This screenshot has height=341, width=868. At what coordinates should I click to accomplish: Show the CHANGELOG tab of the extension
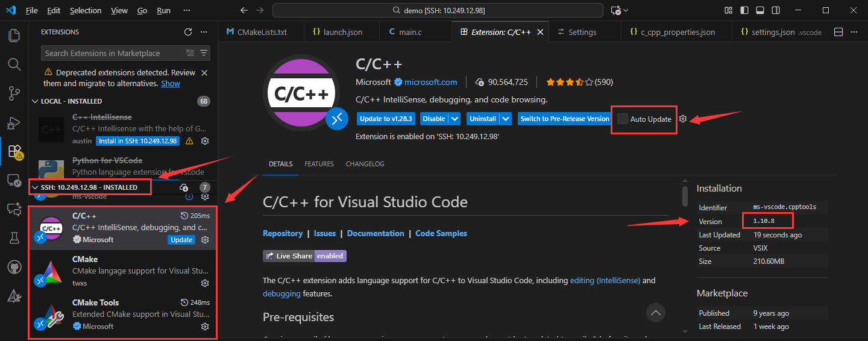(x=365, y=164)
